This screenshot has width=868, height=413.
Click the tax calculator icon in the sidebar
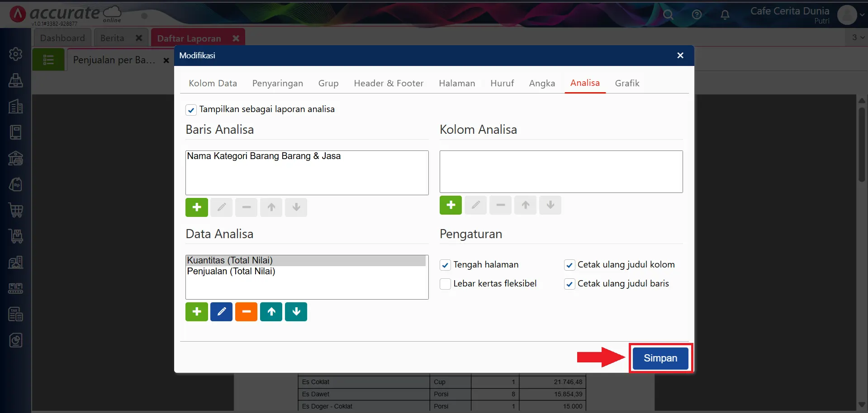(x=16, y=314)
